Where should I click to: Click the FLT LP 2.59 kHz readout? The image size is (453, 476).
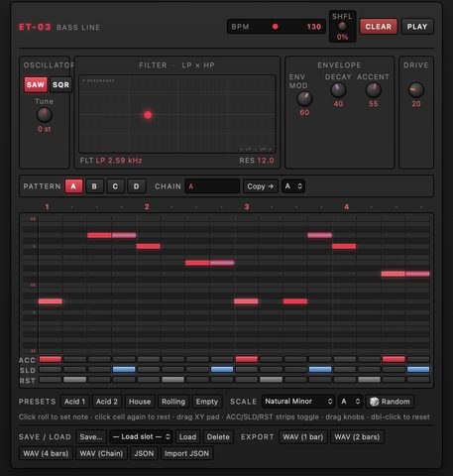click(x=111, y=161)
